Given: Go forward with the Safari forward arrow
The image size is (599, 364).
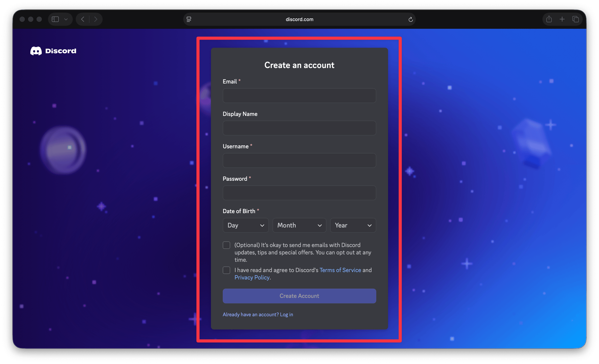Looking at the screenshot, I should [x=96, y=19].
